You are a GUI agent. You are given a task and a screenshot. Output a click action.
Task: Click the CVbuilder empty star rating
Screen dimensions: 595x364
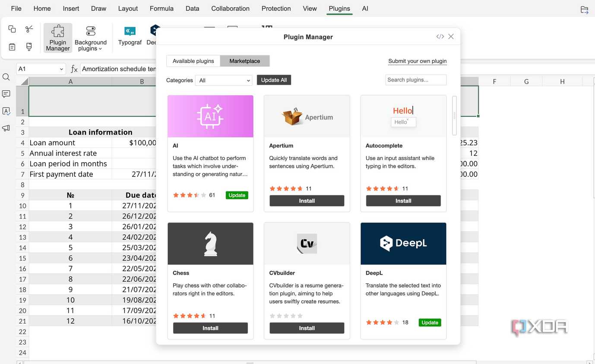coord(286,316)
